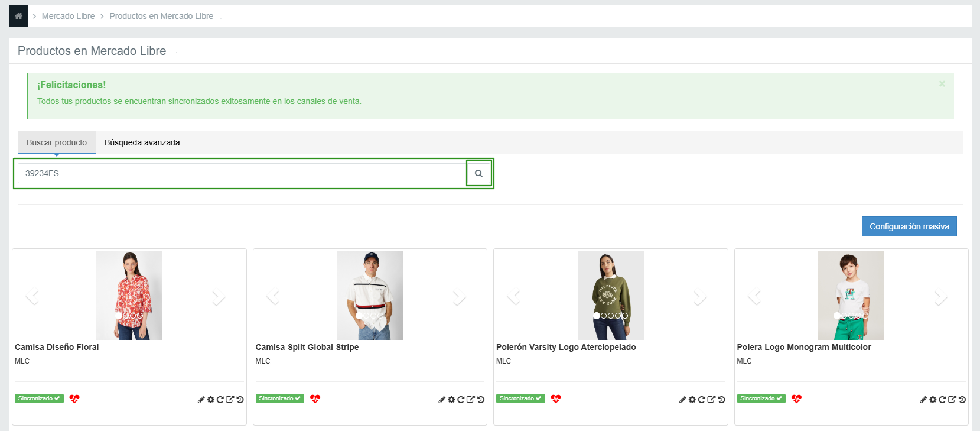Image resolution: width=980 pixels, height=431 pixels.
Task: Click Sincronizado badge on Polerón Varsity Logo
Action: point(520,398)
